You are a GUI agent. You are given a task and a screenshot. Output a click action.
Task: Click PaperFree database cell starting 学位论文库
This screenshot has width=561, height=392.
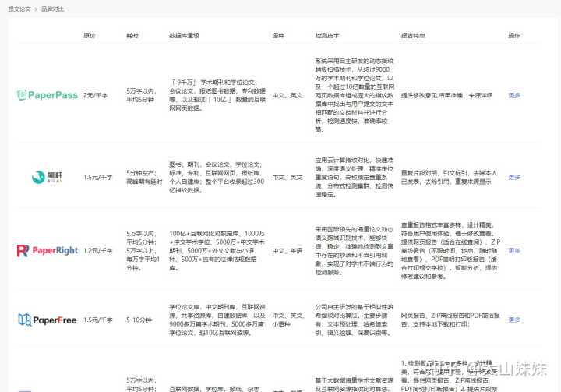click(217, 320)
